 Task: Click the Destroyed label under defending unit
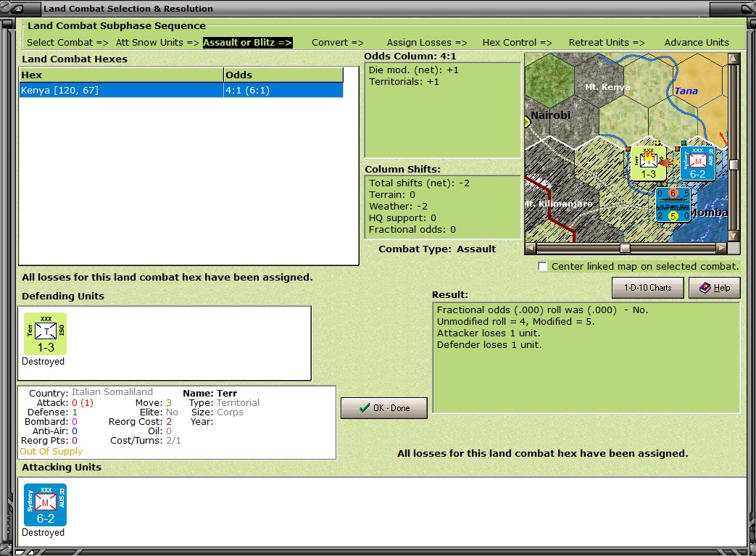[x=43, y=362]
